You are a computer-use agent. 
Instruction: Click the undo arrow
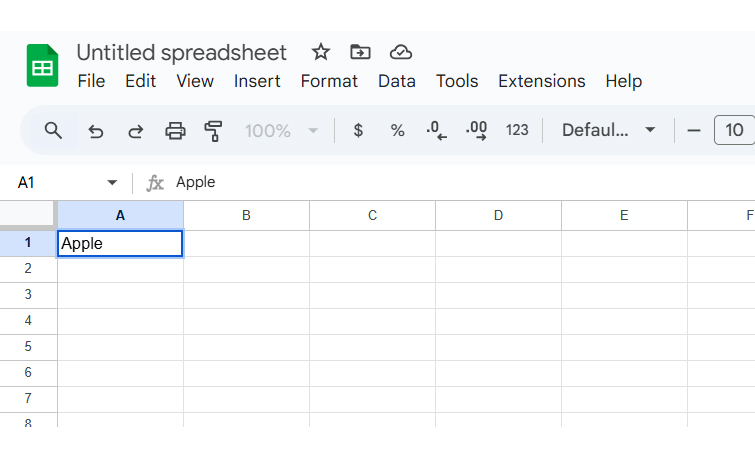coord(96,131)
